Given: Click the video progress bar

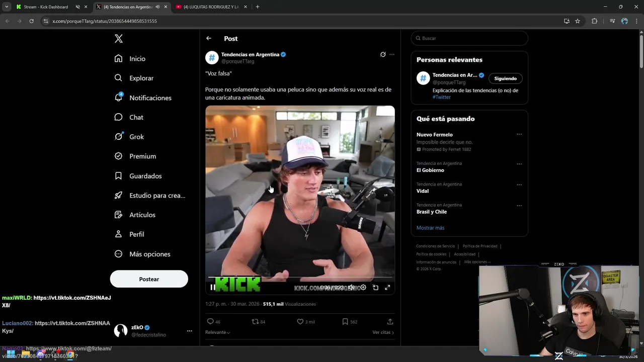Looking at the screenshot, I should [x=300, y=277].
